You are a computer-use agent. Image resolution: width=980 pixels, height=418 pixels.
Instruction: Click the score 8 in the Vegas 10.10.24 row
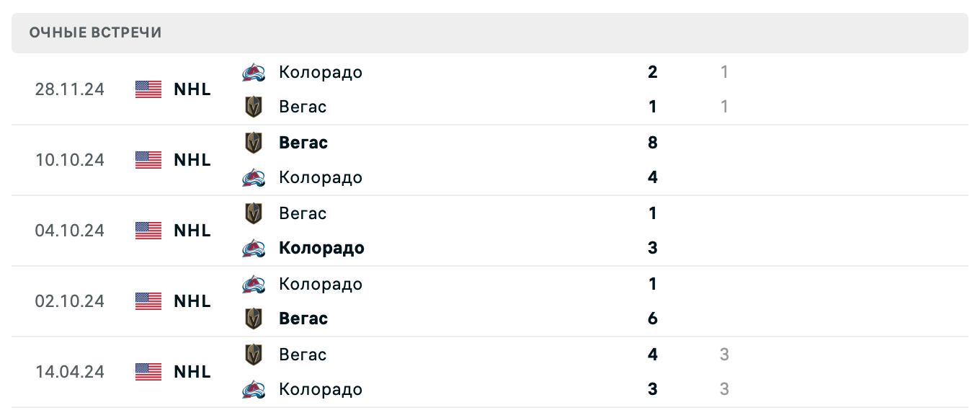click(x=652, y=142)
